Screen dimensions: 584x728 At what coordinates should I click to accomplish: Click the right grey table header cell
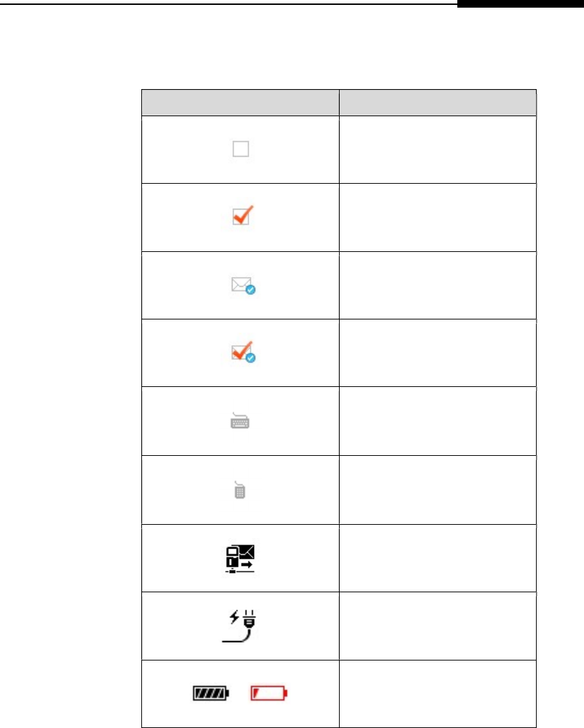click(x=438, y=102)
